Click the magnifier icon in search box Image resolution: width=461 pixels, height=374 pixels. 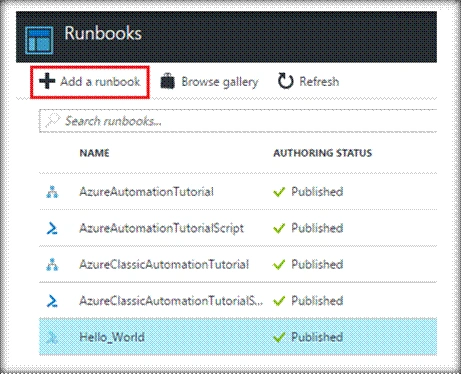[x=53, y=120]
